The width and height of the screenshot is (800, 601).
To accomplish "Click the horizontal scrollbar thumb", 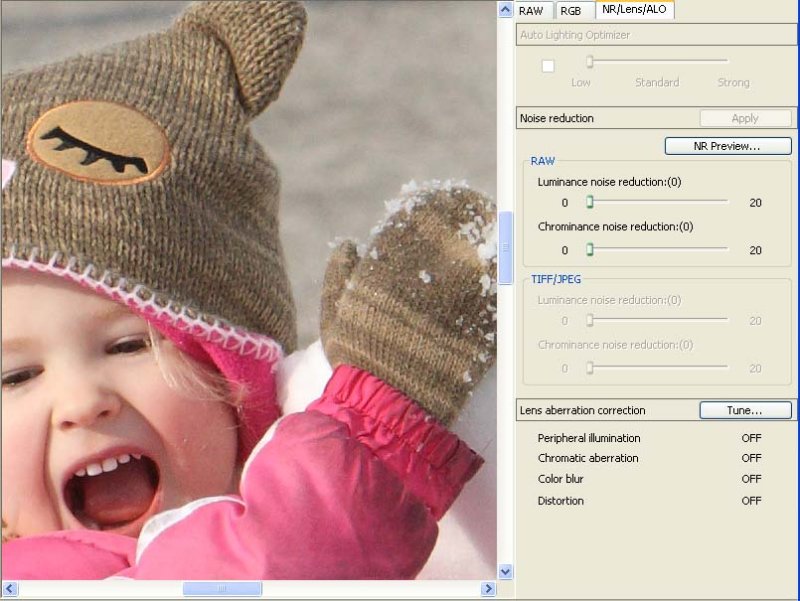I will click(222, 589).
